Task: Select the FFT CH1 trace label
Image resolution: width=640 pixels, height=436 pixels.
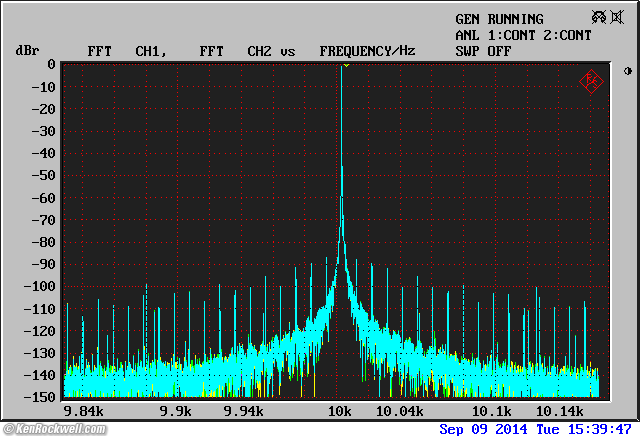Action: point(125,50)
